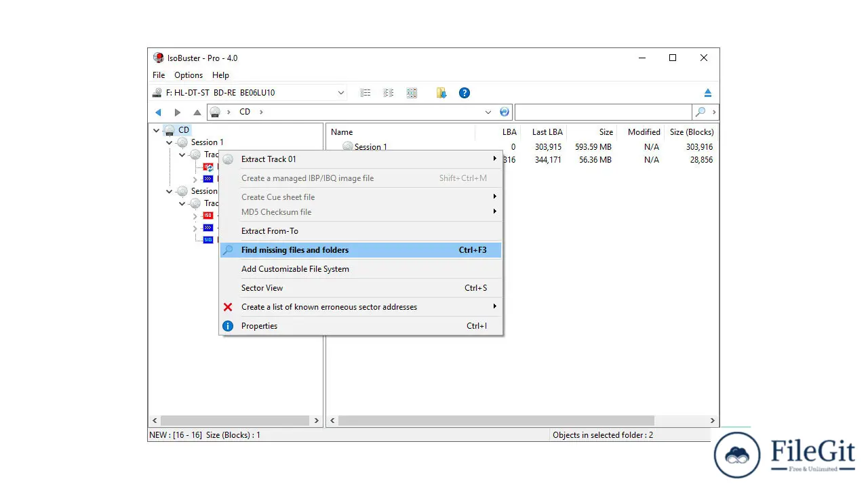The height and width of the screenshot is (488, 868).
Task: Select the CD root in the tree
Action: [x=184, y=130]
